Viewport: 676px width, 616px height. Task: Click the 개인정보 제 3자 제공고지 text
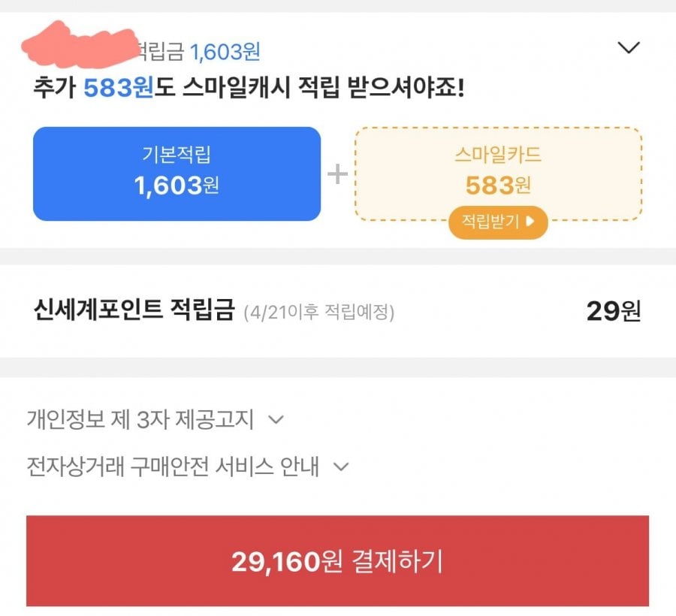tap(140, 419)
